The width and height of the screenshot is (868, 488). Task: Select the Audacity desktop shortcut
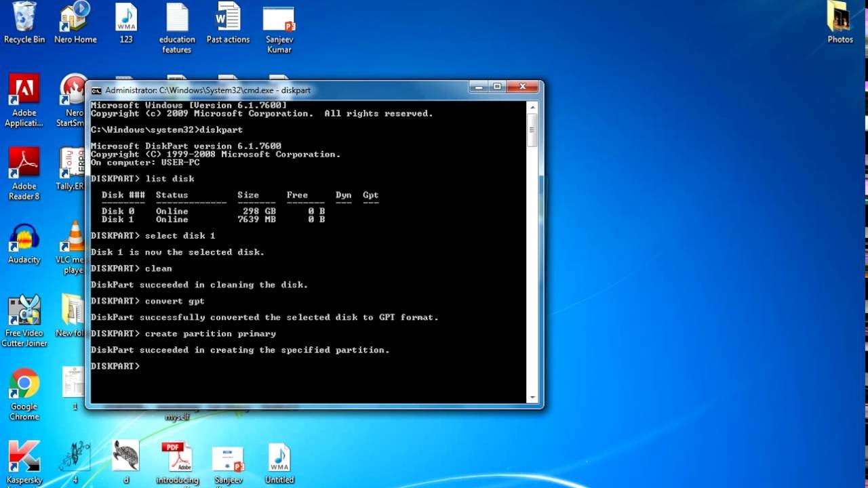coord(24,244)
